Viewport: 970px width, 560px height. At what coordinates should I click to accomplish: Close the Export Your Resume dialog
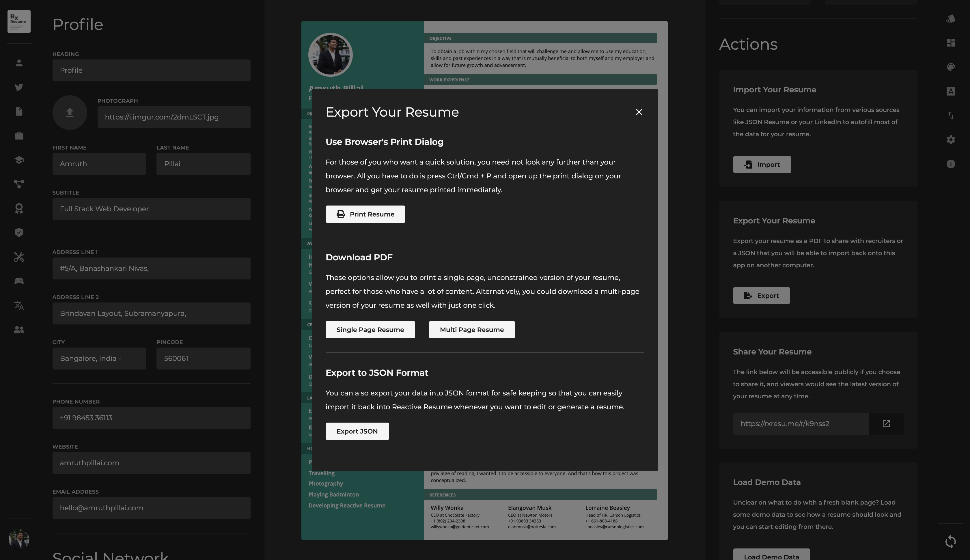[x=639, y=112]
